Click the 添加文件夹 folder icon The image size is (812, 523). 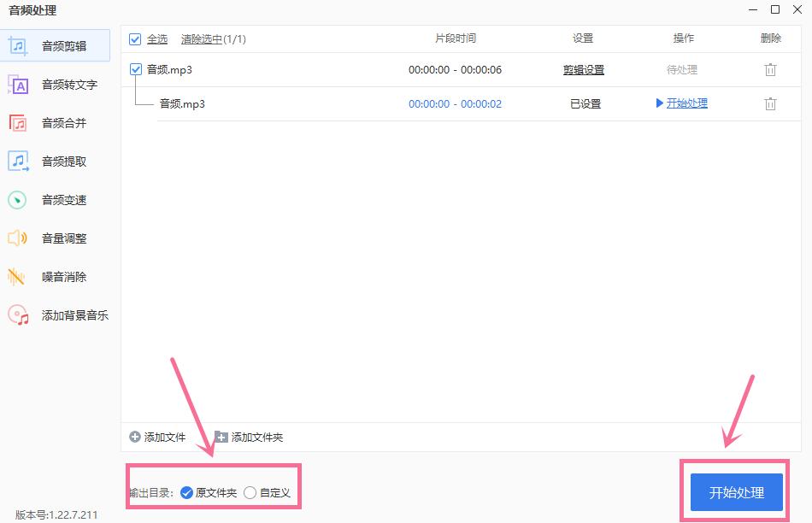[x=221, y=437]
